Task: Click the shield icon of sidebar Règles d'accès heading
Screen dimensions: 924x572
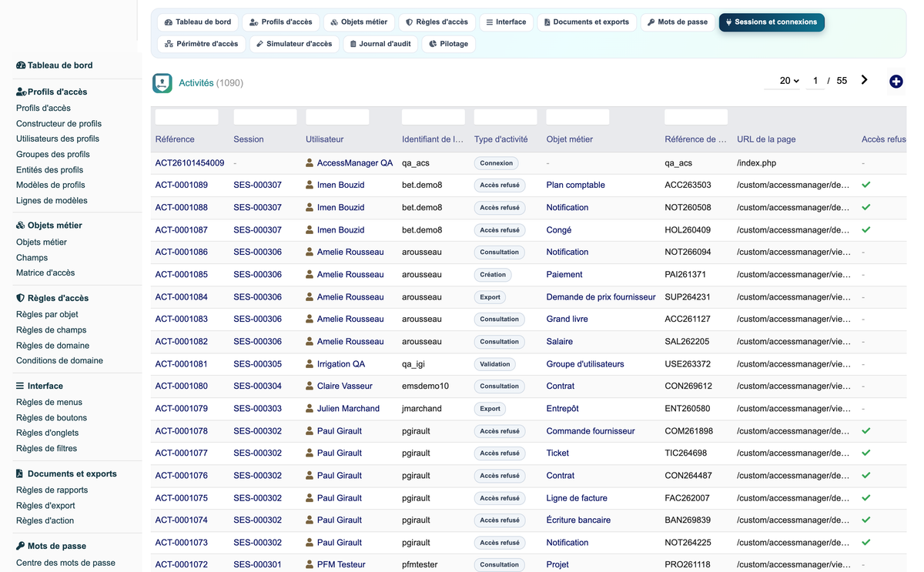Action: click(20, 298)
